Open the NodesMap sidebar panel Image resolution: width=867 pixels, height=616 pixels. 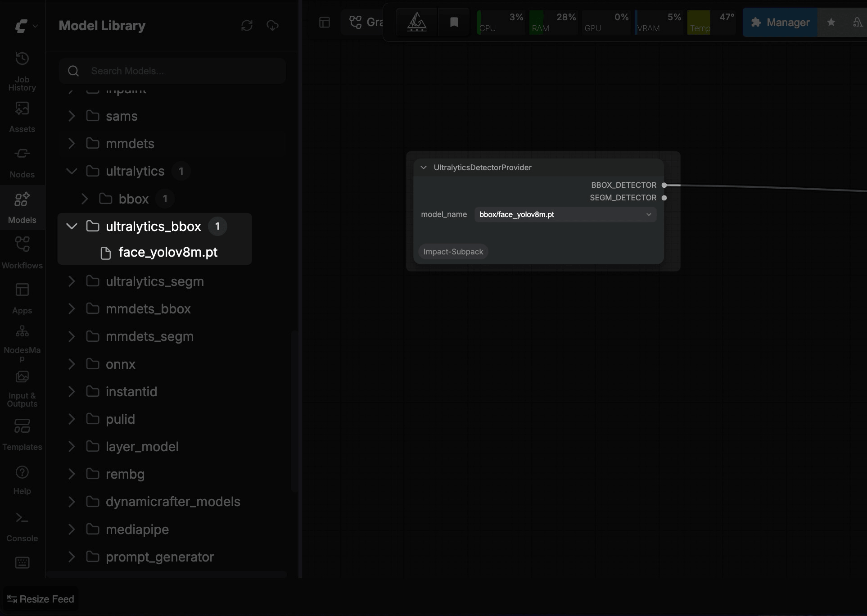click(x=22, y=343)
